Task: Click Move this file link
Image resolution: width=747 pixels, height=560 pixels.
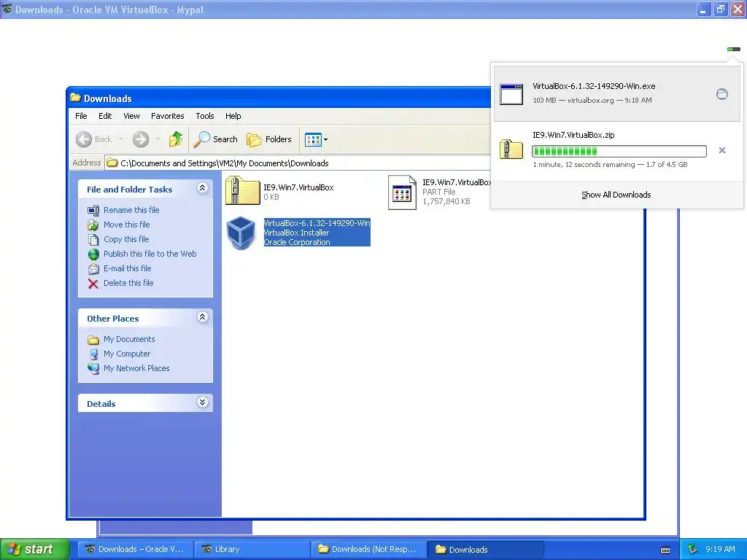Action: point(127,225)
